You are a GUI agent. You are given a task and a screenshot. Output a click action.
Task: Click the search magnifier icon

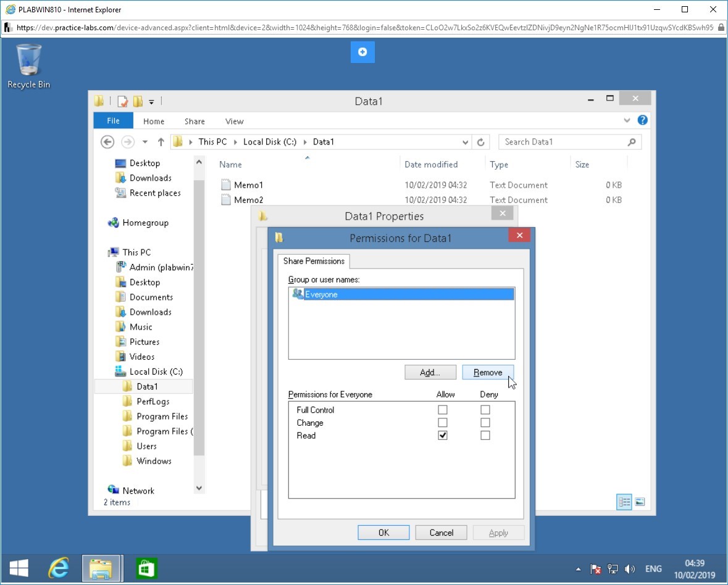(632, 142)
